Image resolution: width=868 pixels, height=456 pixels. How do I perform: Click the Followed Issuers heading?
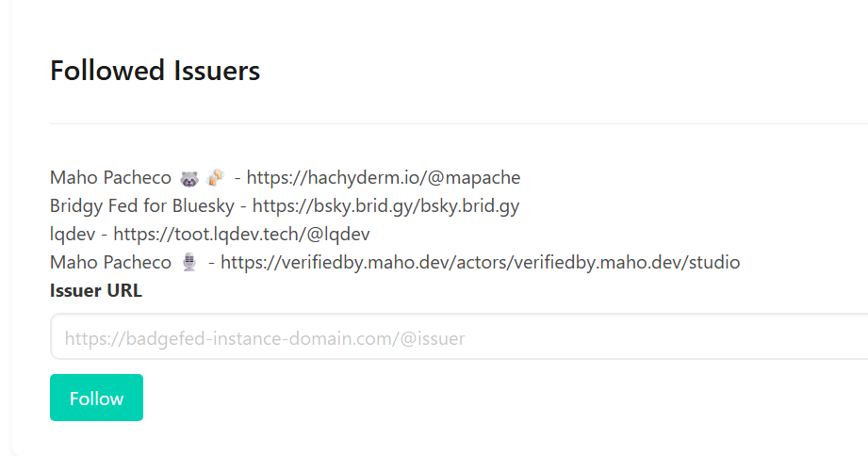[x=155, y=71]
